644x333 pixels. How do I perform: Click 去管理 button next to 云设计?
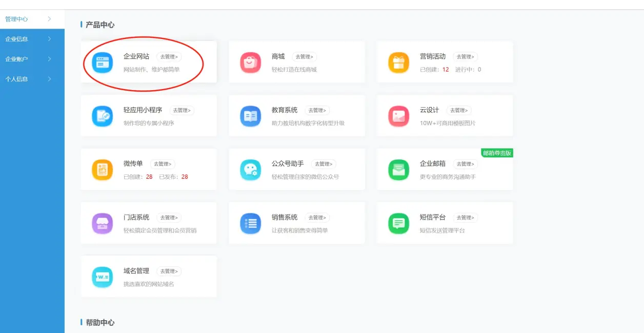coord(459,111)
